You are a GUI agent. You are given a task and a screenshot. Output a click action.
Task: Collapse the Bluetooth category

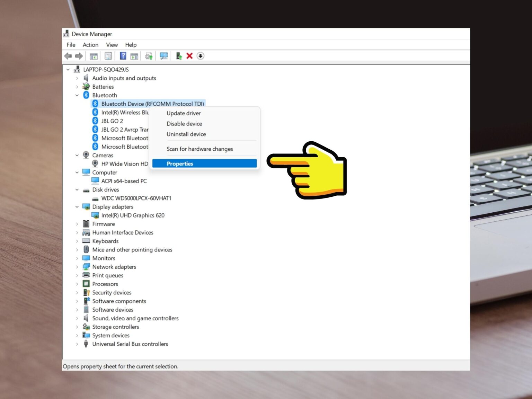pyautogui.click(x=77, y=95)
